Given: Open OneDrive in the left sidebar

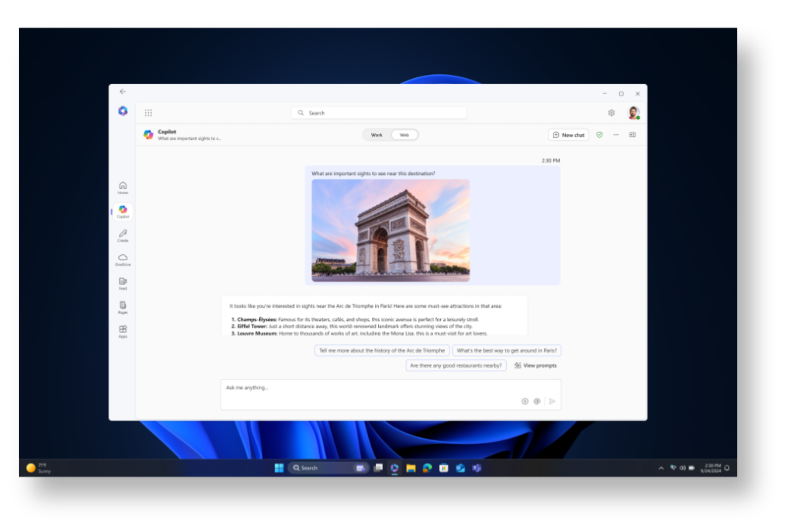Looking at the screenshot, I should click(123, 260).
